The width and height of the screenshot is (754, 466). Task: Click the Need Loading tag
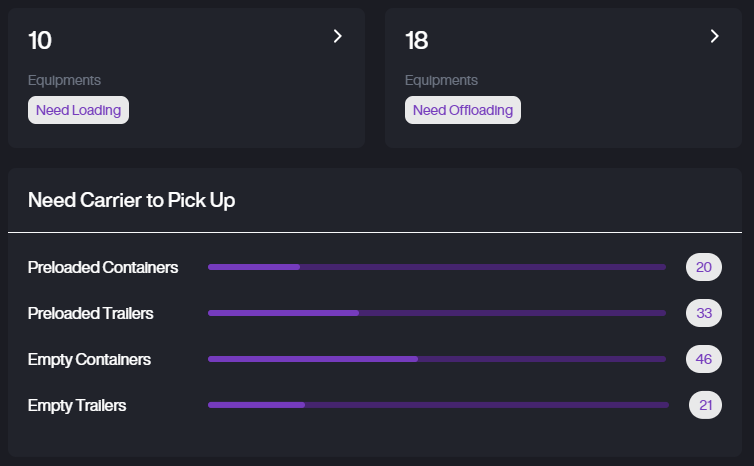coord(78,110)
